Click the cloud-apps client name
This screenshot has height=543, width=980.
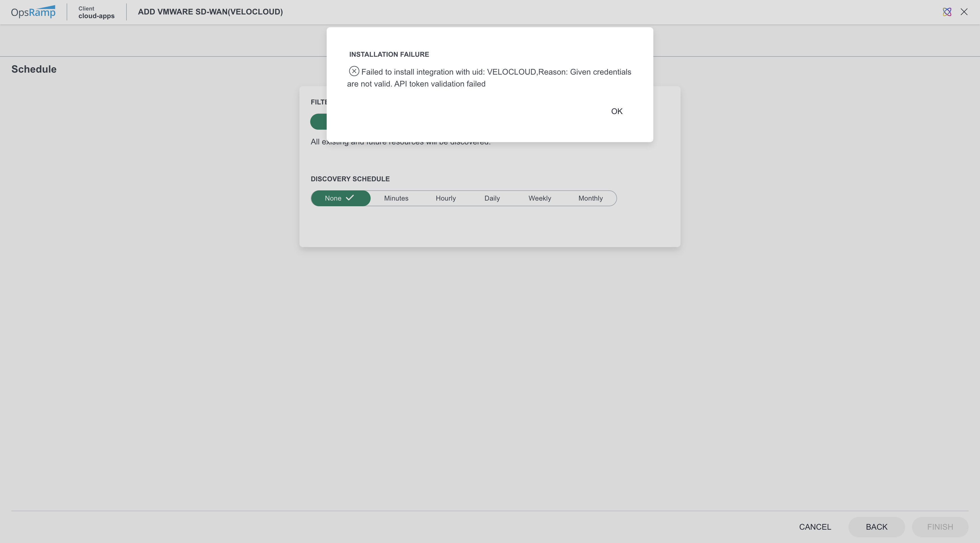point(96,16)
